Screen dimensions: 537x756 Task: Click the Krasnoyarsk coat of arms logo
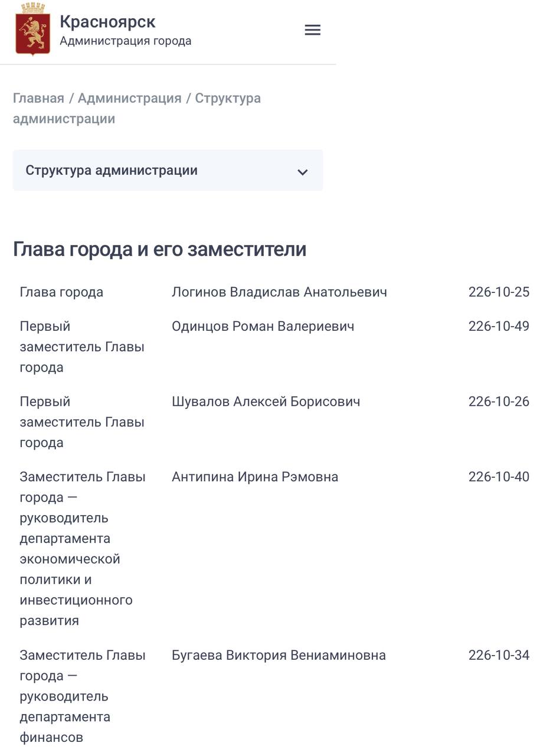pos(33,30)
